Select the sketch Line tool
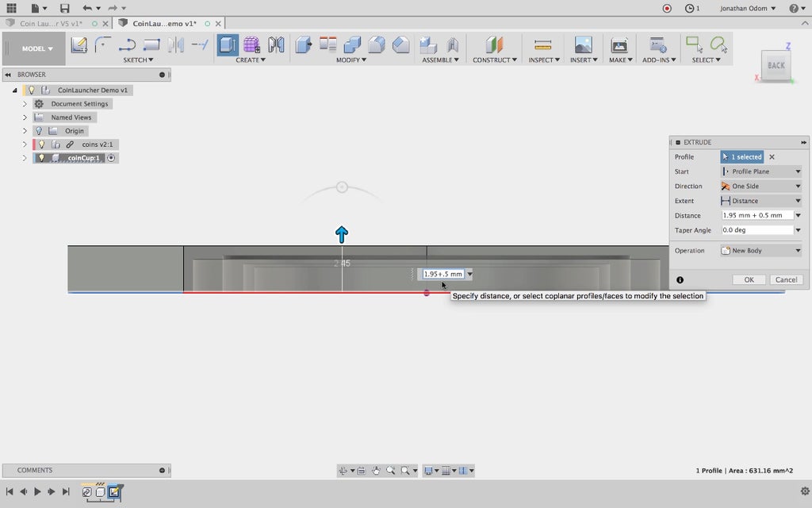The height and width of the screenshot is (508, 812). [x=127, y=44]
